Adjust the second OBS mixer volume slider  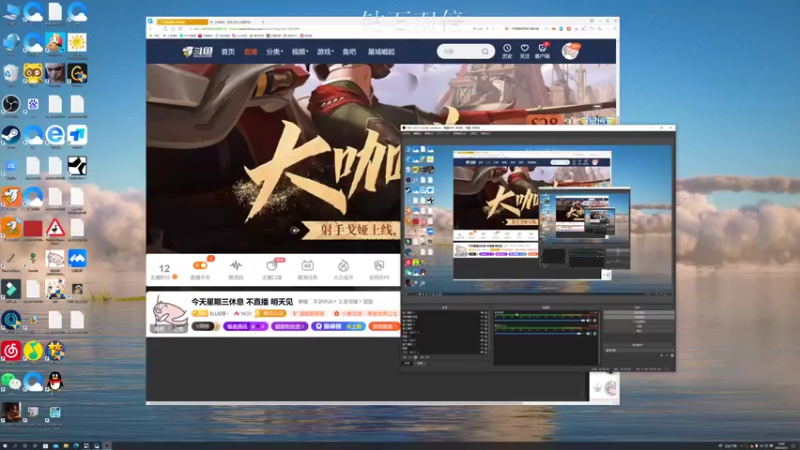pos(538,333)
